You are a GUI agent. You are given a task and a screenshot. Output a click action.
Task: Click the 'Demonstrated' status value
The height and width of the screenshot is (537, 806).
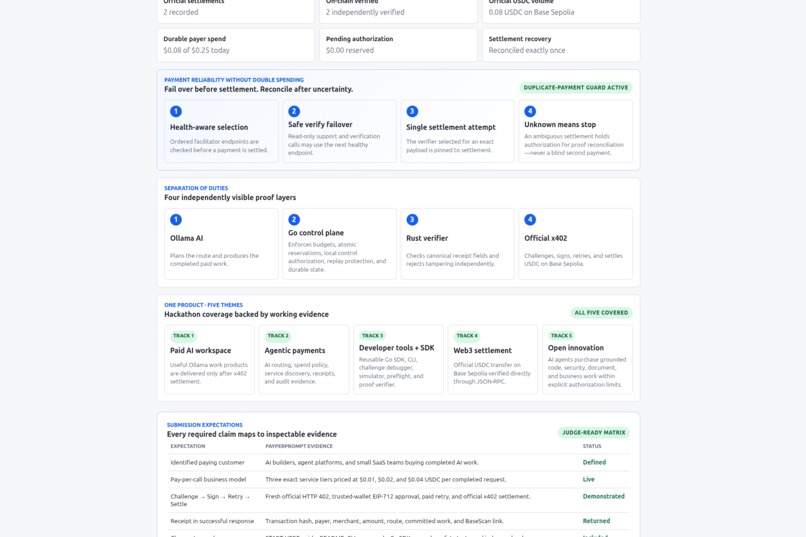603,496
